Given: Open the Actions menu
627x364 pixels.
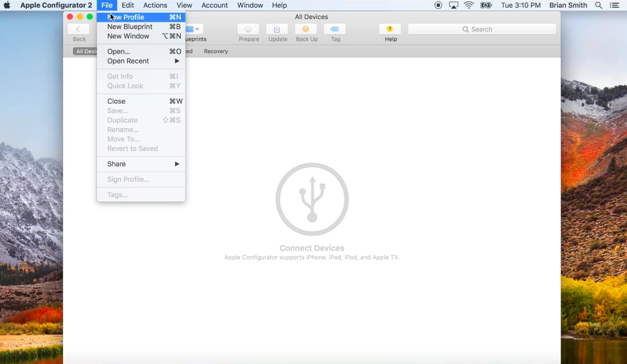Looking at the screenshot, I should [x=155, y=5].
